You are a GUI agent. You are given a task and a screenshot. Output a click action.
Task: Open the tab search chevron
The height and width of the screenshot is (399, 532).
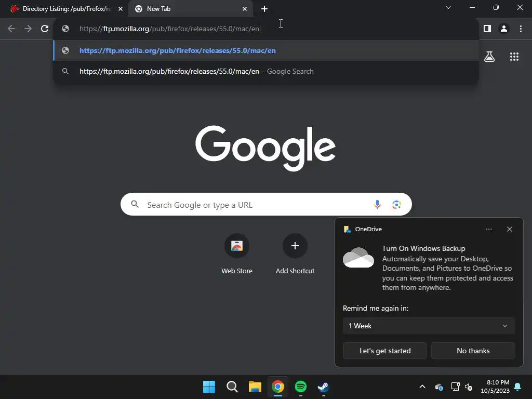click(x=448, y=7)
